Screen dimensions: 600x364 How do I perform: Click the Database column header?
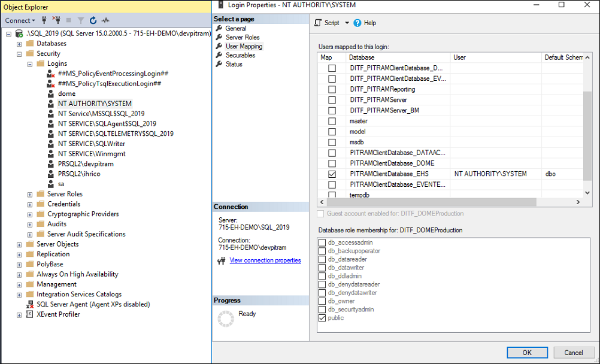(x=398, y=57)
